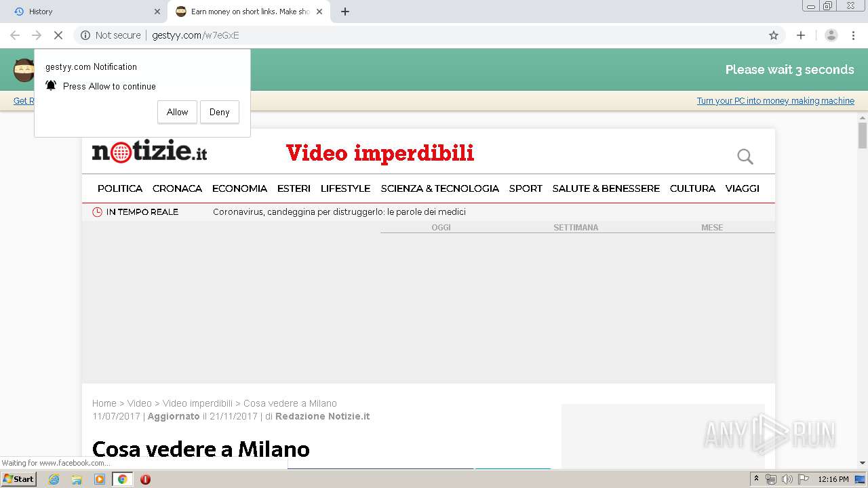868x488 pixels.
Task: Open the CRONACA section
Action: (177, 188)
